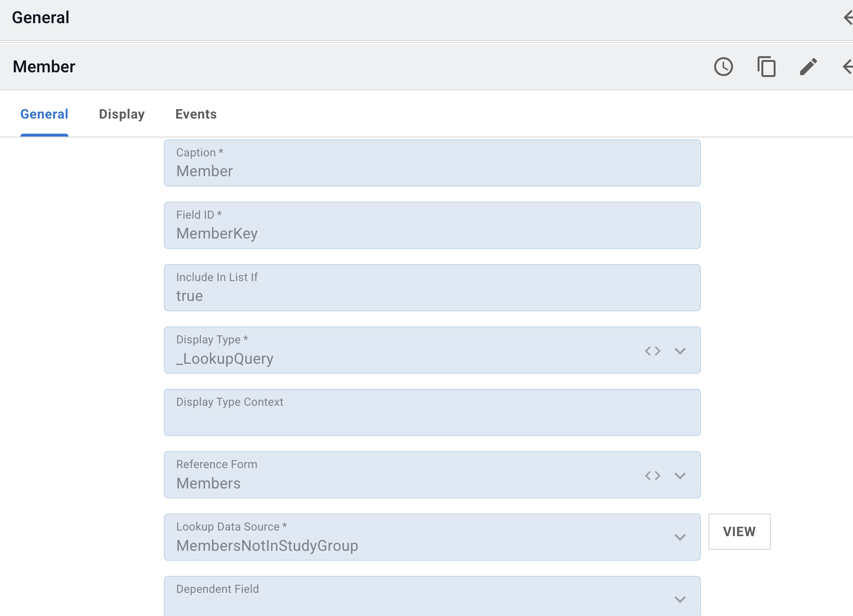Click the VIEW button
Viewport: 853px width, 616px height.
(x=739, y=531)
